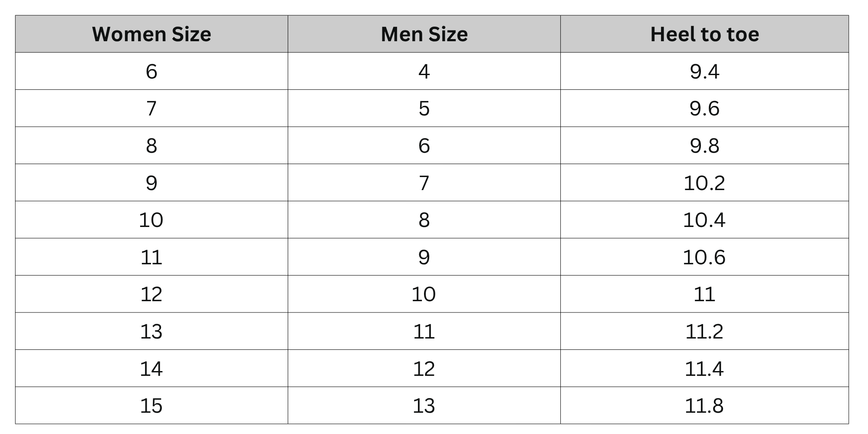This screenshot has height=434, width=868.
Task: Select Heel to toe cell 9.4
Action: click(x=704, y=71)
